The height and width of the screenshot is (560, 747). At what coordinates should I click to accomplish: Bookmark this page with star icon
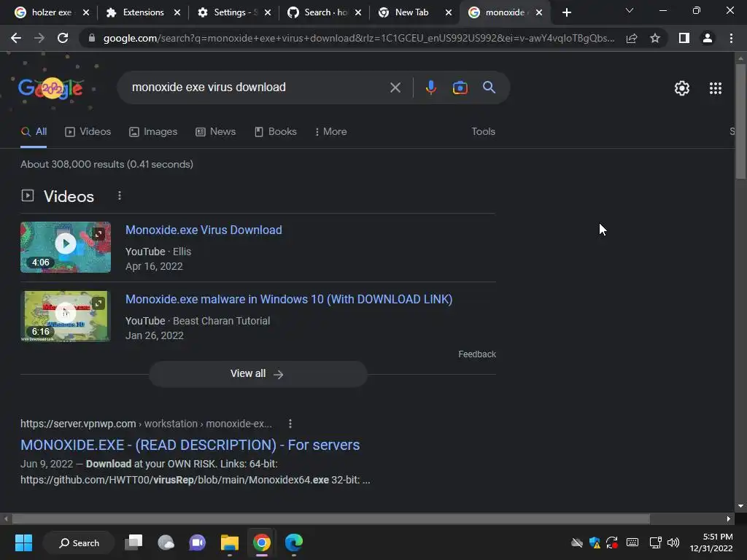[x=655, y=38]
